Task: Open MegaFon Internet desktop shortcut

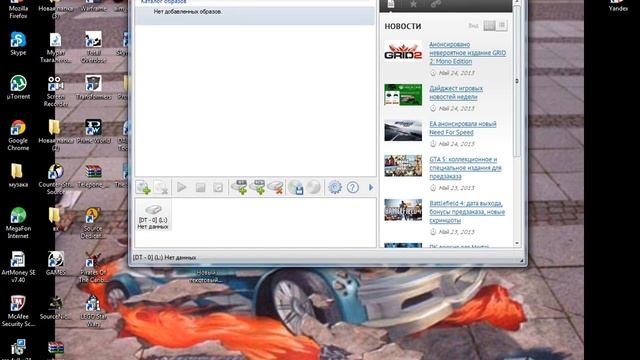Action: click(x=18, y=223)
